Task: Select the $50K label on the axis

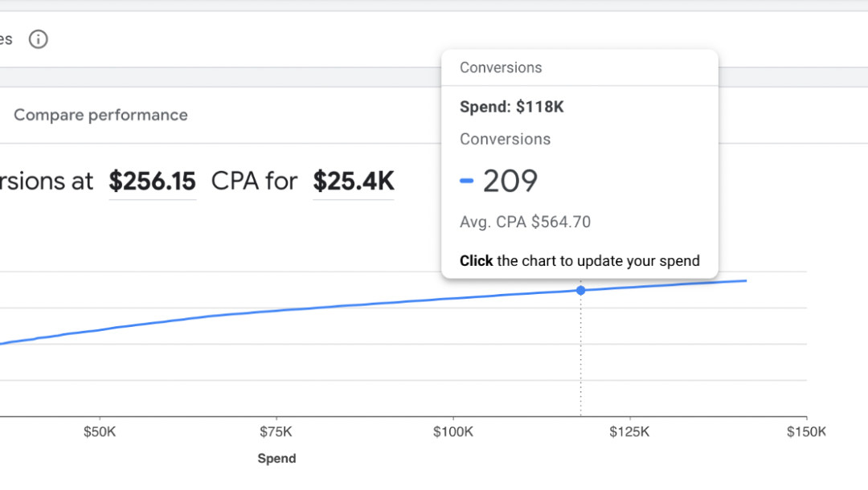Action: click(100, 431)
